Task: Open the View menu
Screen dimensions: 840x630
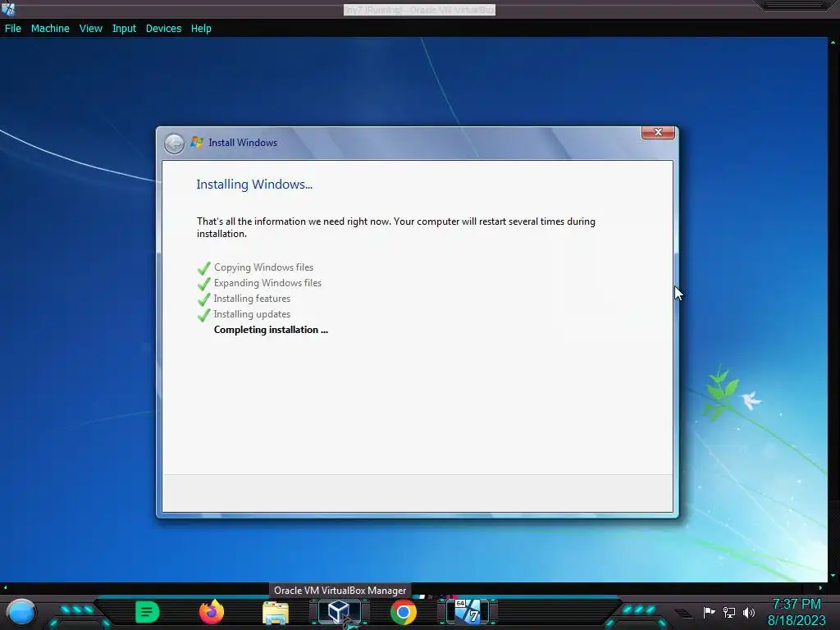Action: tap(90, 29)
